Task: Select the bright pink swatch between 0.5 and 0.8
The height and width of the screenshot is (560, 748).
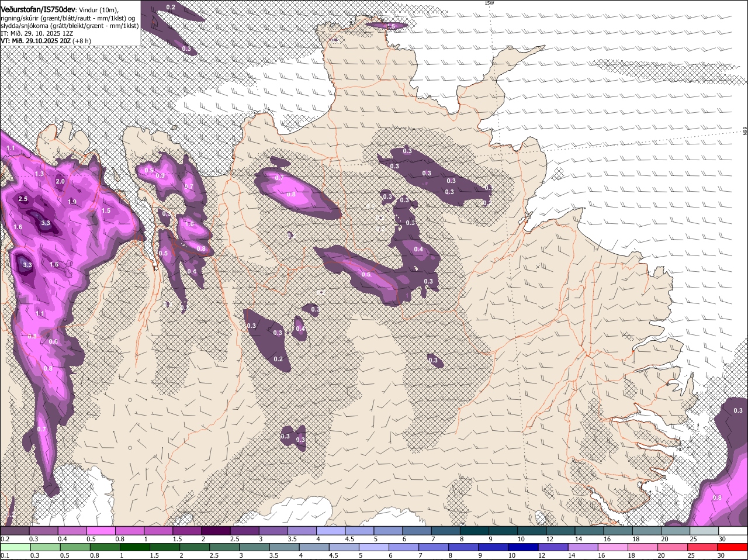Action: tap(101, 531)
